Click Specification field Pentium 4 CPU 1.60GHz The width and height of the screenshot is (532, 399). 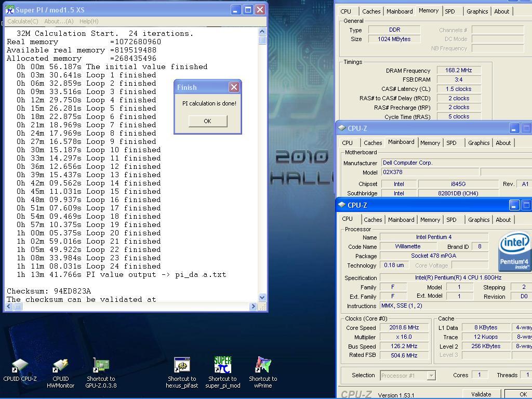coord(456,277)
